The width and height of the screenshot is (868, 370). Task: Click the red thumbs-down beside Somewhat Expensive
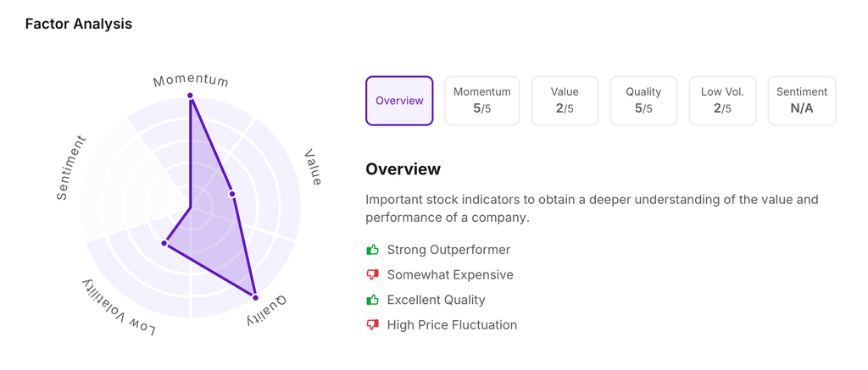[372, 275]
